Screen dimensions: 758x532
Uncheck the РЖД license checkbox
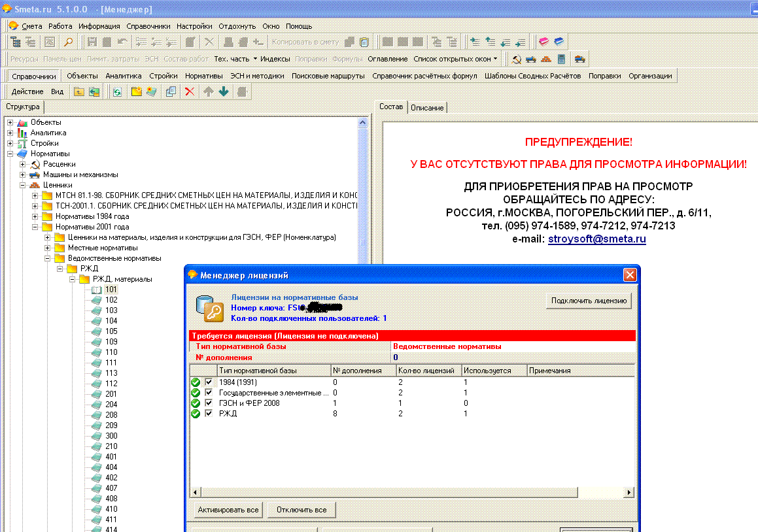coord(209,413)
